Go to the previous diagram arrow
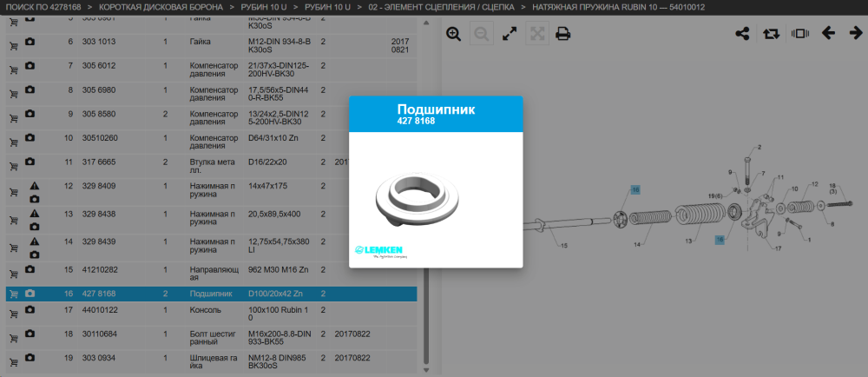Viewport: 868px width, 377px height. [x=828, y=33]
